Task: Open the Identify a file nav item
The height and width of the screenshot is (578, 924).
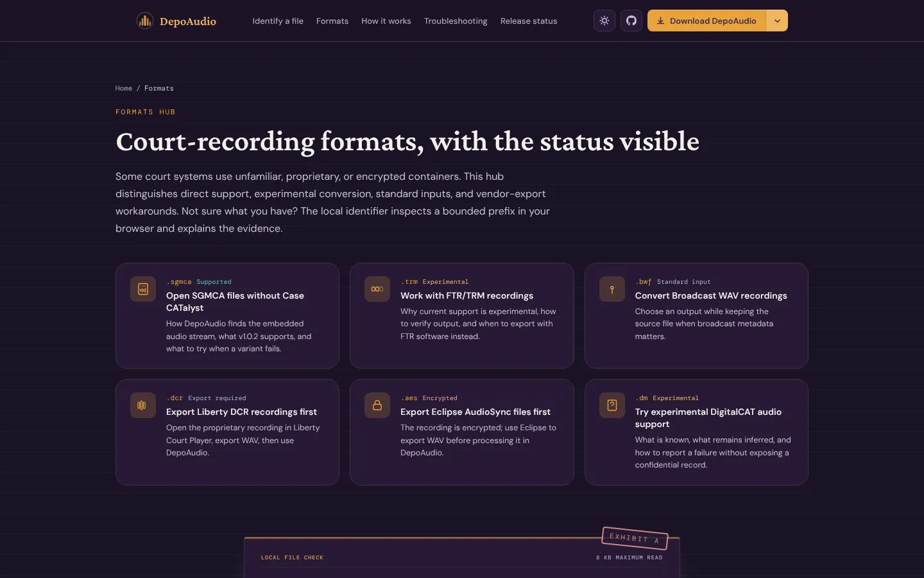Action: 278,21
